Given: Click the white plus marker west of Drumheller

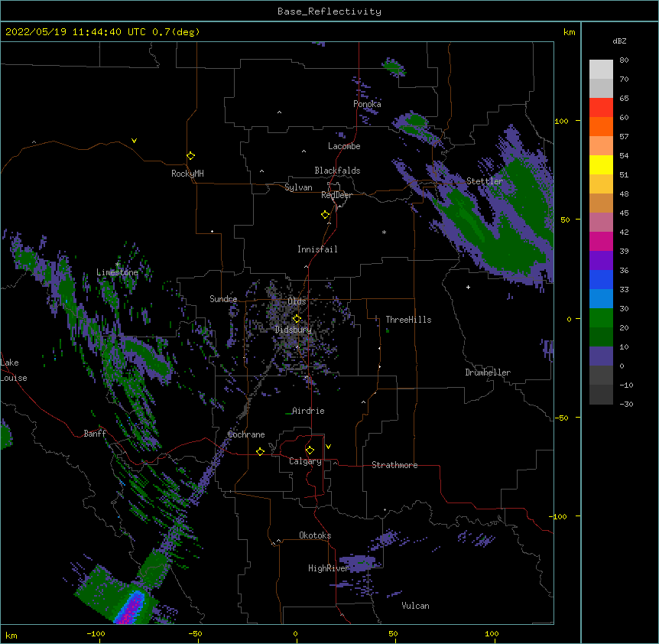Looking at the screenshot, I should tap(468, 287).
